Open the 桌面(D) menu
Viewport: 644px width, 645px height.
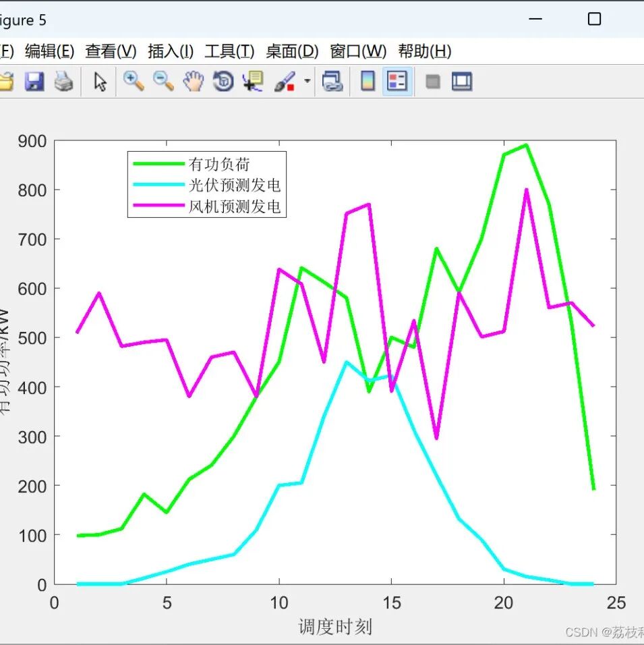coord(292,51)
